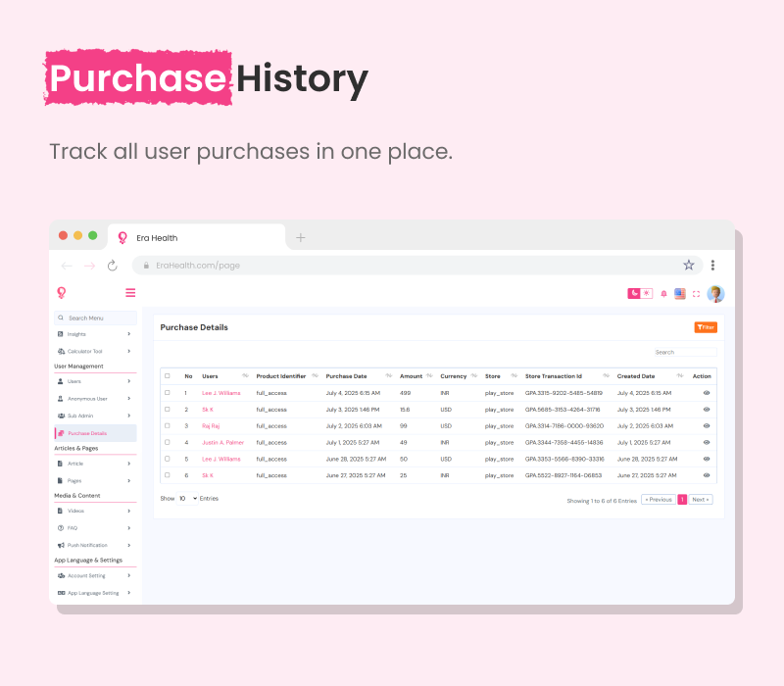784x686 pixels.
Task: Click the orange Filter button
Action: click(x=706, y=327)
